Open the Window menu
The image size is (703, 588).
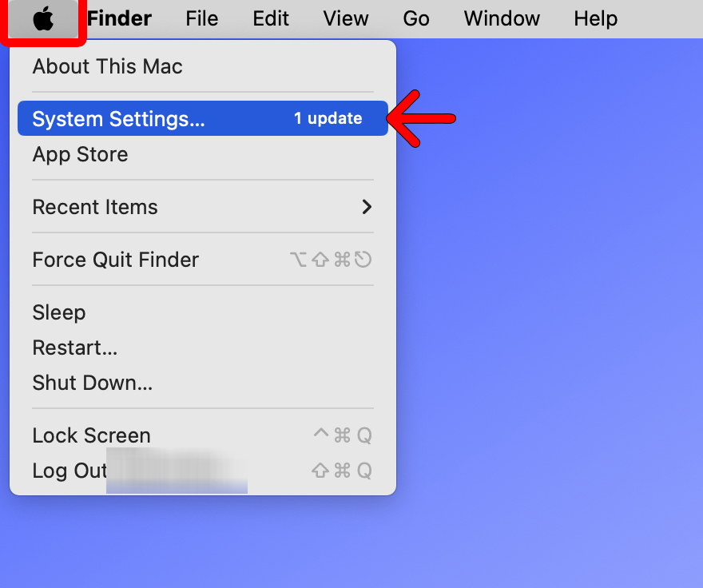pos(502,18)
